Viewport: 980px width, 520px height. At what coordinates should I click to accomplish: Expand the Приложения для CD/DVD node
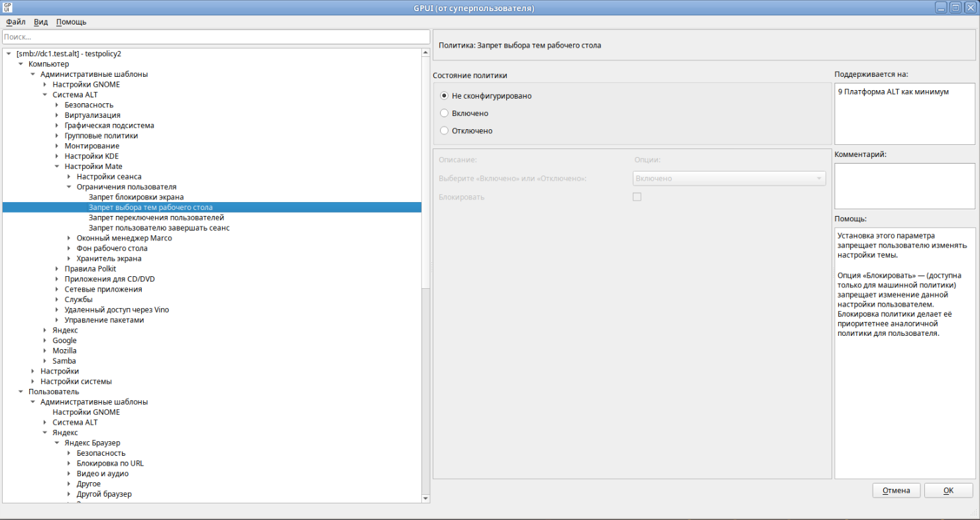coord(57,279)
